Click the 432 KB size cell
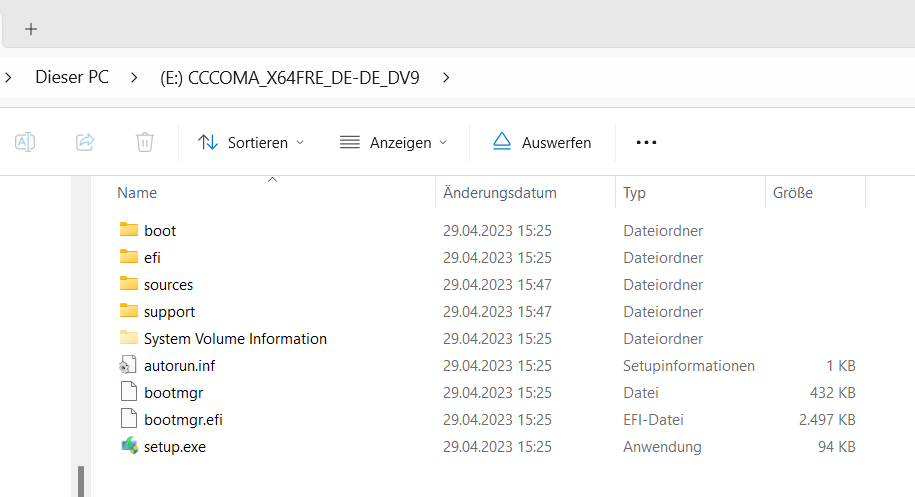This screenshot has width=915, height=497. click(832, 393)
